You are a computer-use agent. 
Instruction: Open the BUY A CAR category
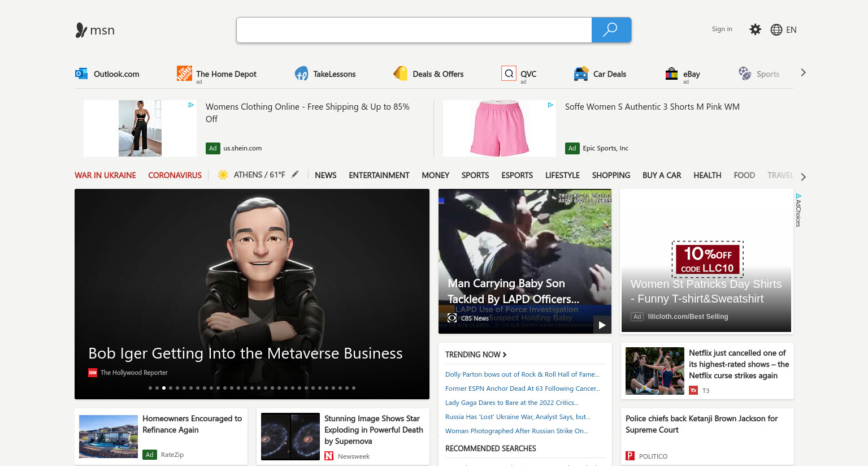tap(662, 175)
